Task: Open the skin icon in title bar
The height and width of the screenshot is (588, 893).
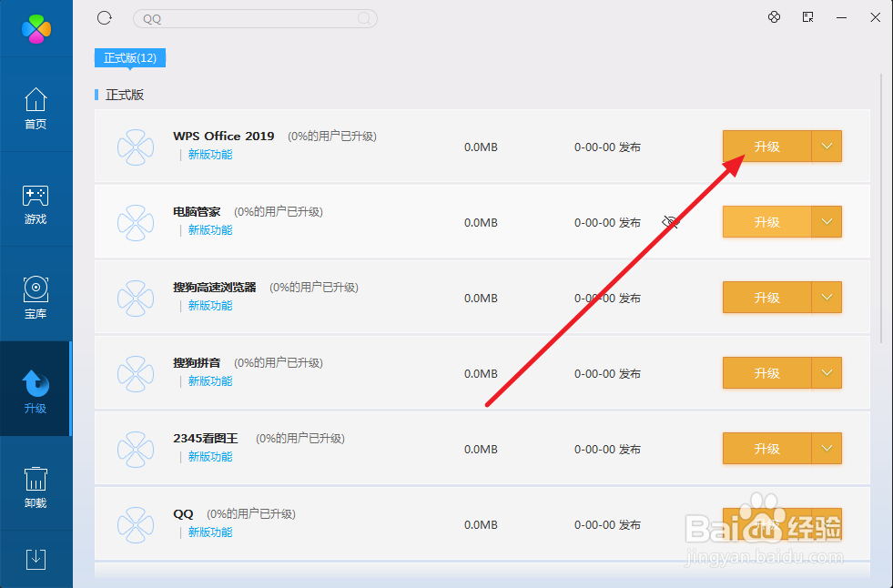Action: point(774,17)
